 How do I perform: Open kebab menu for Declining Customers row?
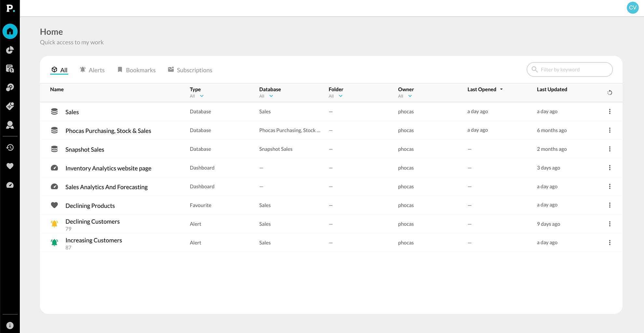(610, 224)
